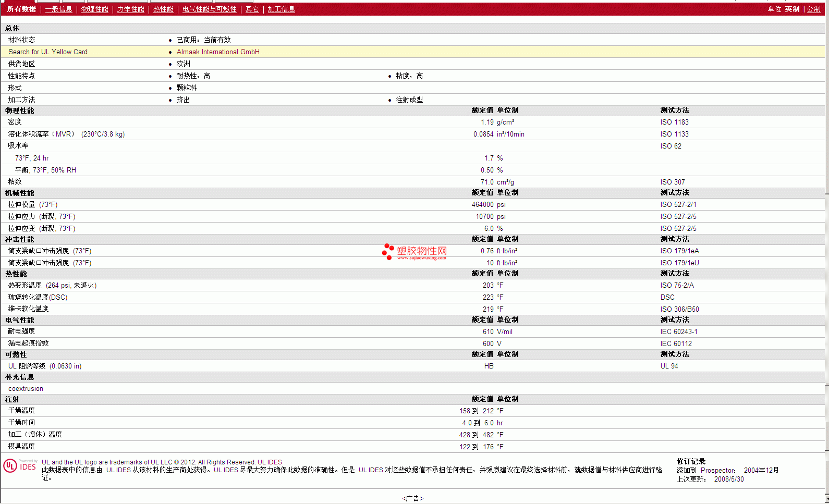Click Search for UL Yellow Card

(48, 52)
